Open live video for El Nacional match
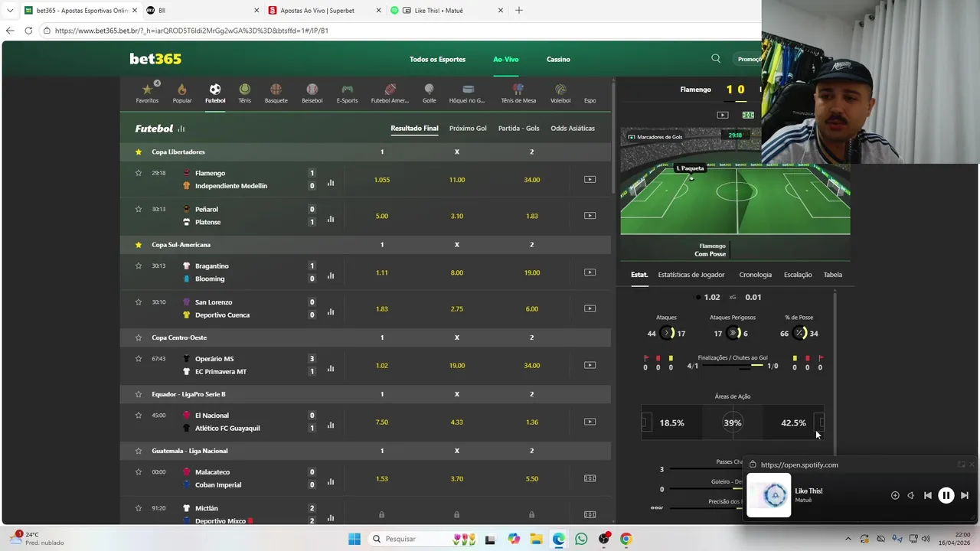980x551 pixels. click(x=590, y=422)
